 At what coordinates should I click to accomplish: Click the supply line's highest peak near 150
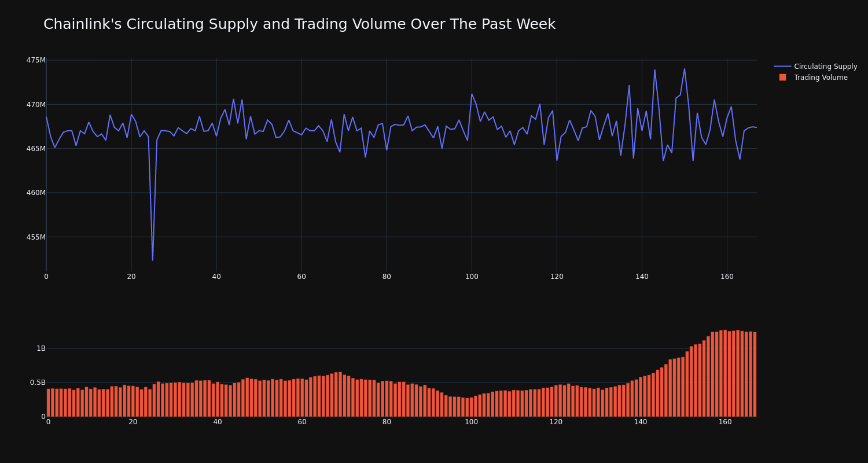pyautogui.click(x=685, y=69)
